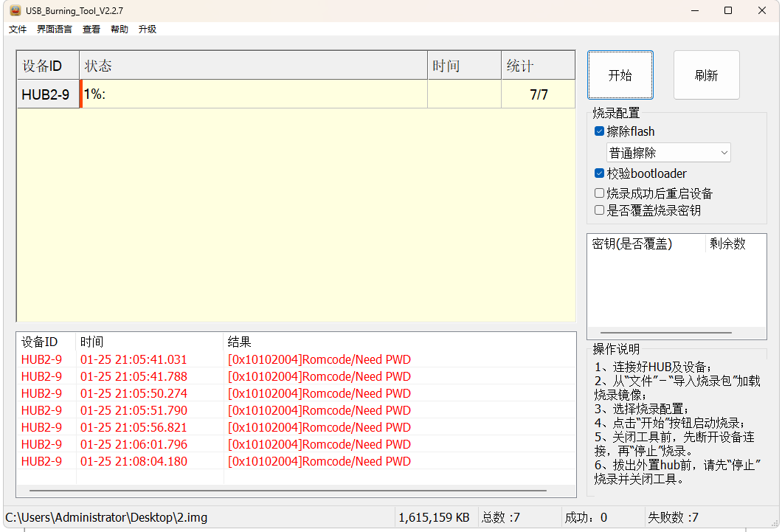Uncheck the 擦除flash checkbox

tap(599, 131)
